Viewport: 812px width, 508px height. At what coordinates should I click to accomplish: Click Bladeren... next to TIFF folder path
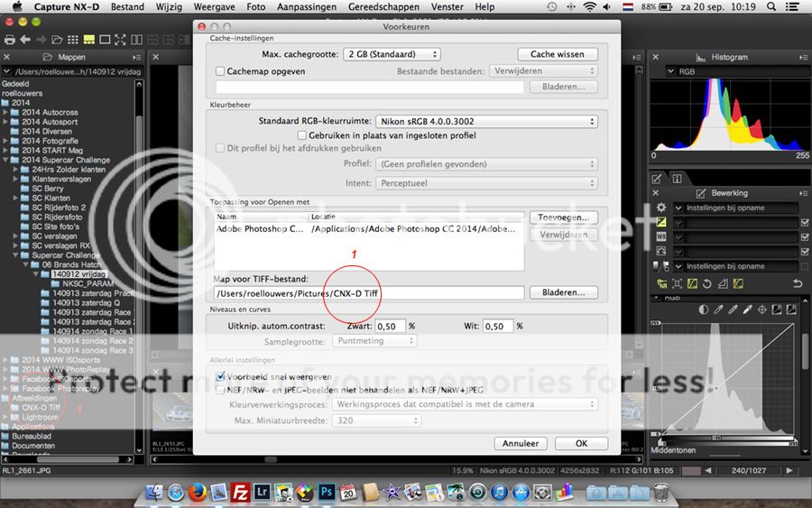tap(563, 292)
